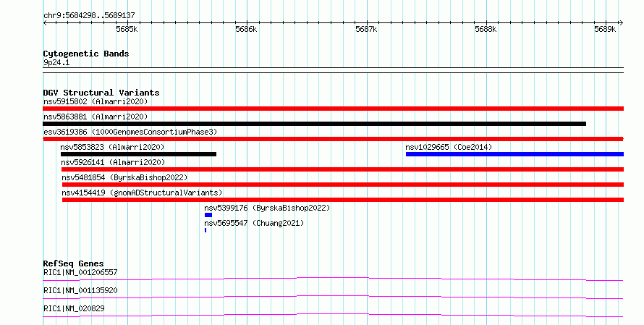Click the cytogenetic band 9p24.1 bar

tap(333, 70)
